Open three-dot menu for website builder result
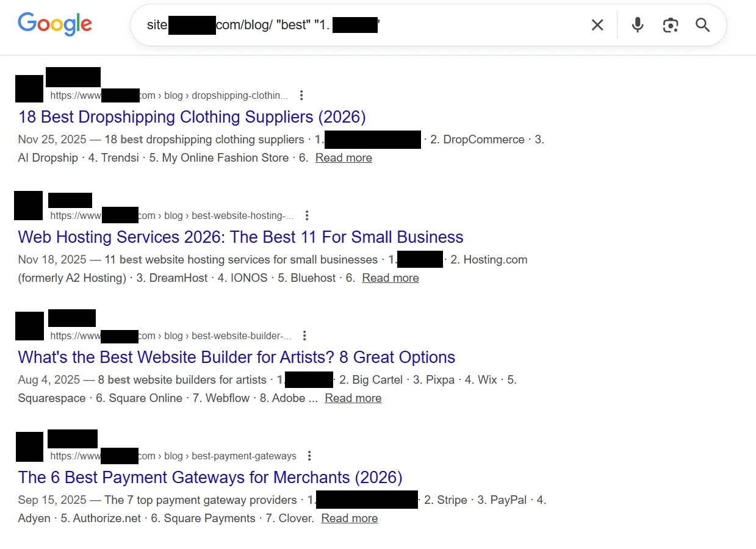Image resolution: width=756 pixels, height=549 pixels. click(x=304, y=335)
